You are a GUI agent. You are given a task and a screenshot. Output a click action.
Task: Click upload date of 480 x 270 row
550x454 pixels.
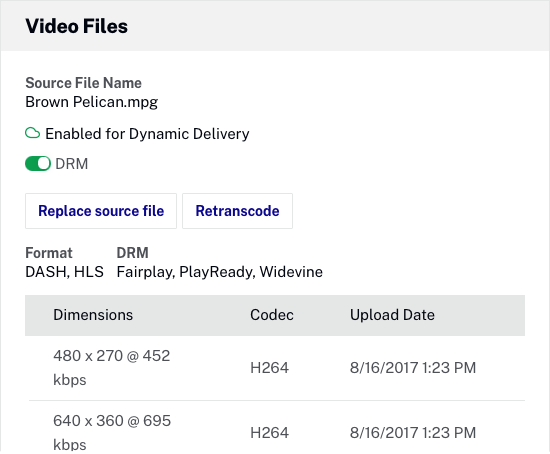click(x=413, y=368)
